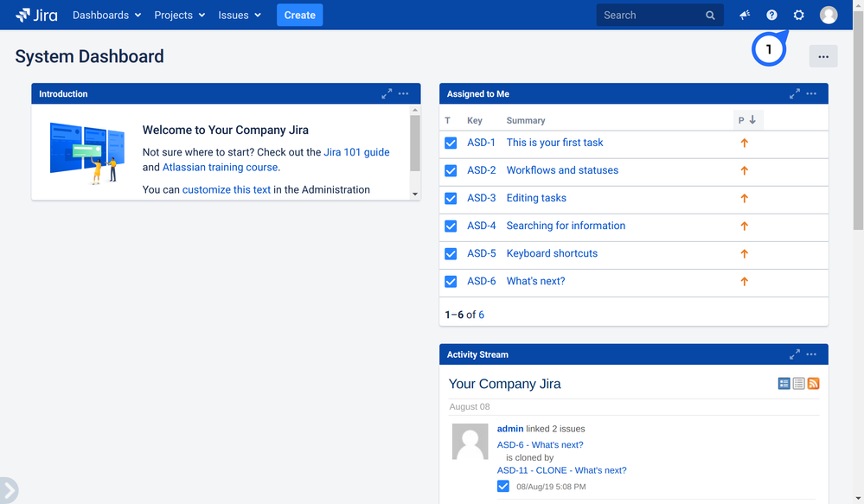Click the total count 6 link
This screenshot has height=504, width=864.
481,315
